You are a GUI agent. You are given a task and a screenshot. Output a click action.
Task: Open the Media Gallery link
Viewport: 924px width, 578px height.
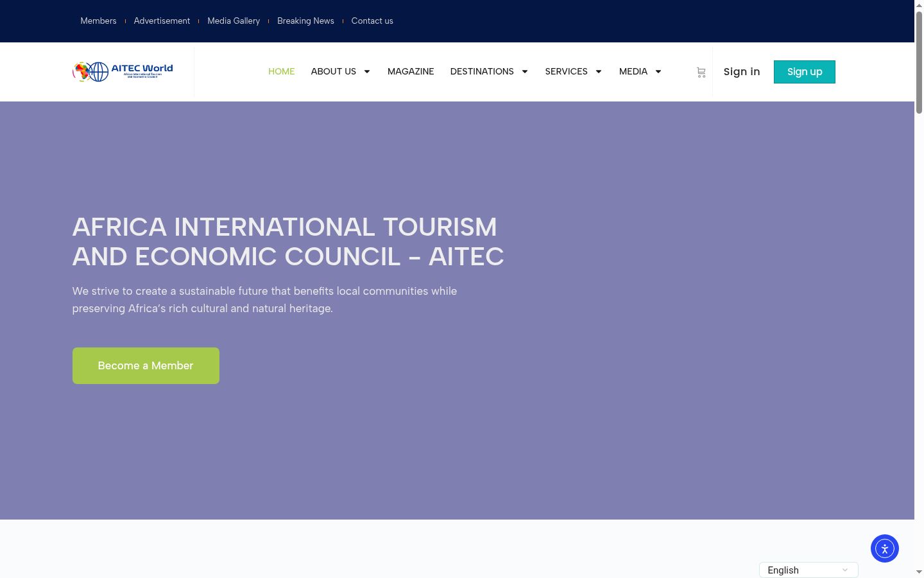coord(234,21)
